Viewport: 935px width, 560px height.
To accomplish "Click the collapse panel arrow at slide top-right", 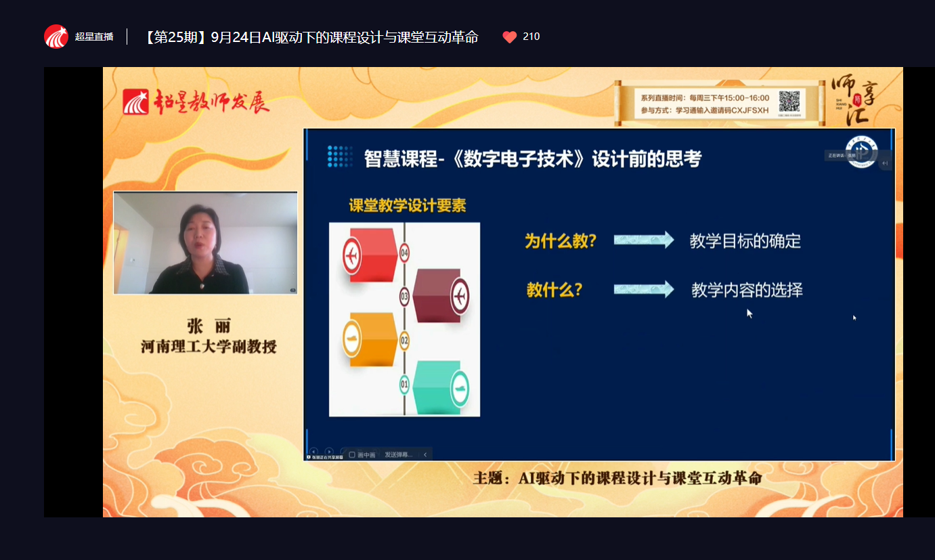I will 884,163.
